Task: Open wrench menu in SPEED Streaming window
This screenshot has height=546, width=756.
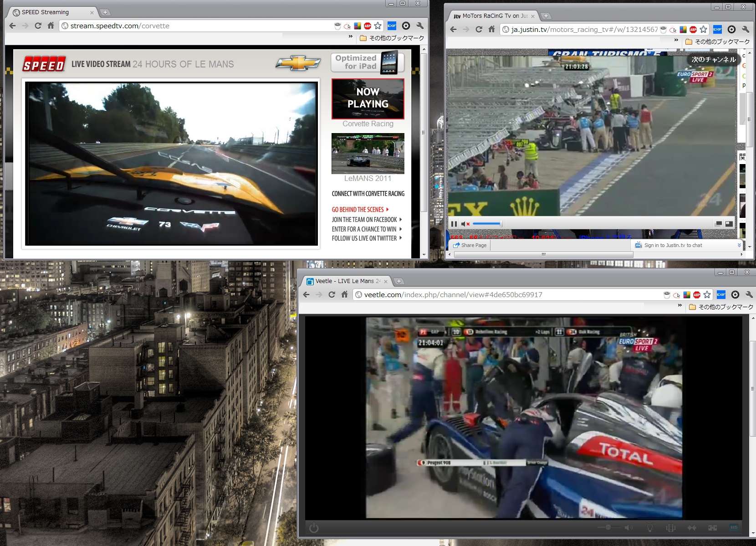Action: [x=420, y=26]
